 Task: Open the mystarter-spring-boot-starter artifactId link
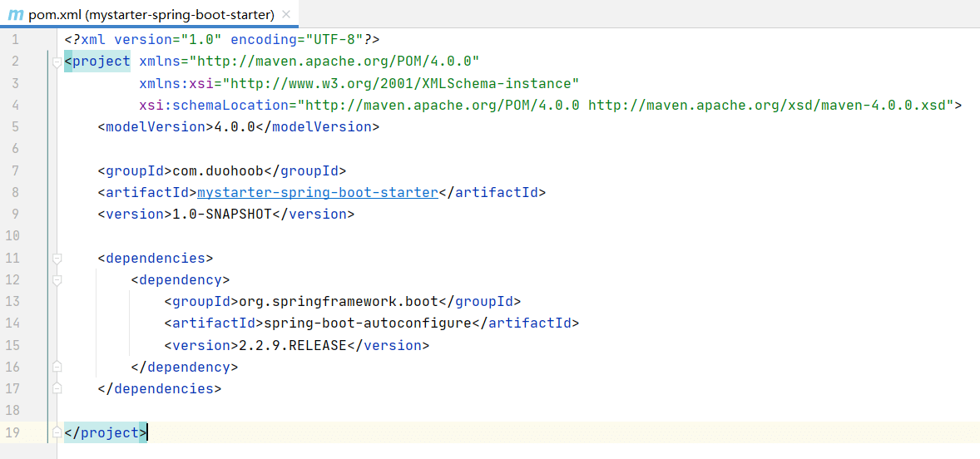pos(317,192)
